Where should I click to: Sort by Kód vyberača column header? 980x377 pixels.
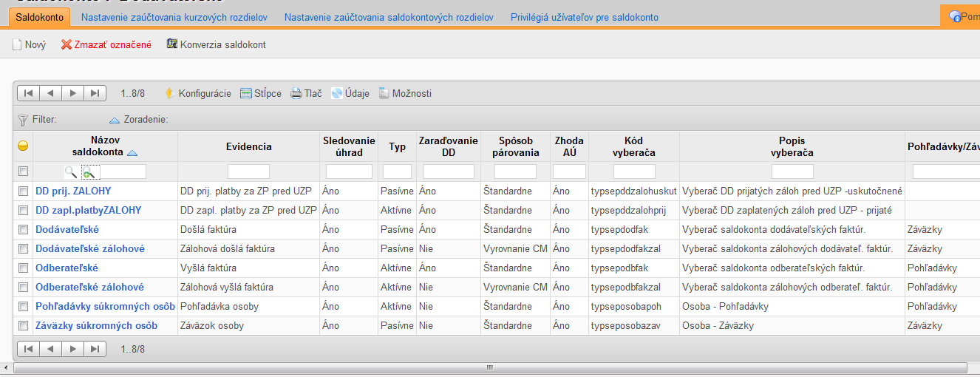coord(634,146)
